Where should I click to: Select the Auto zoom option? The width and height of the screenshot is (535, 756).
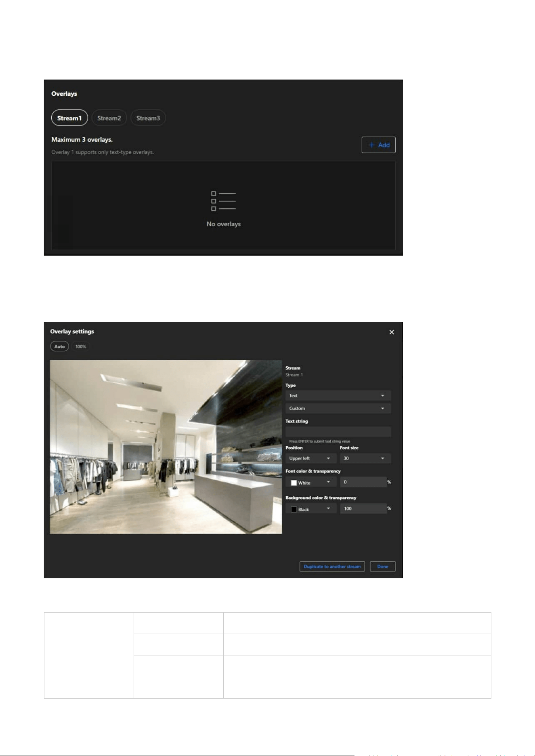tap(59, 346)
